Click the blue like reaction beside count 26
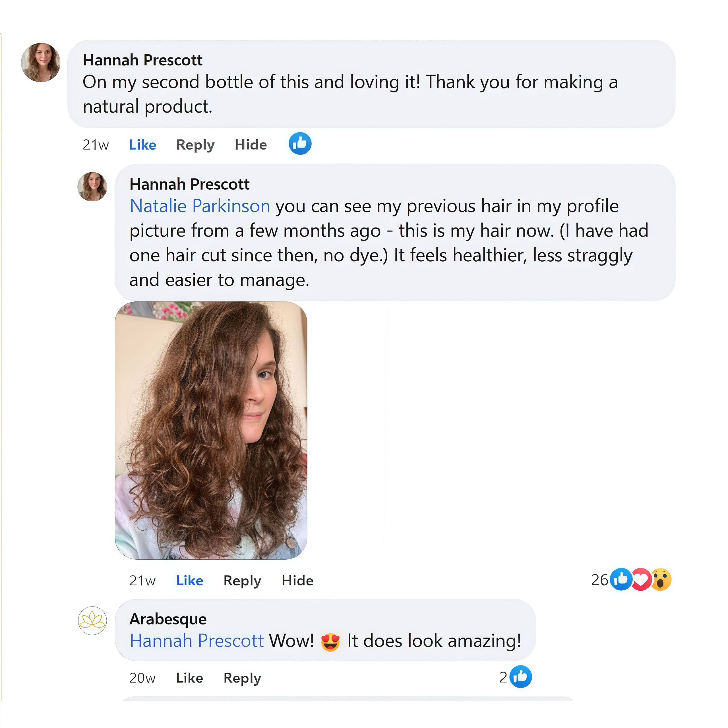The width and height of the screenshot is (728, 728). pyautogui.click(x=621, y=579)
